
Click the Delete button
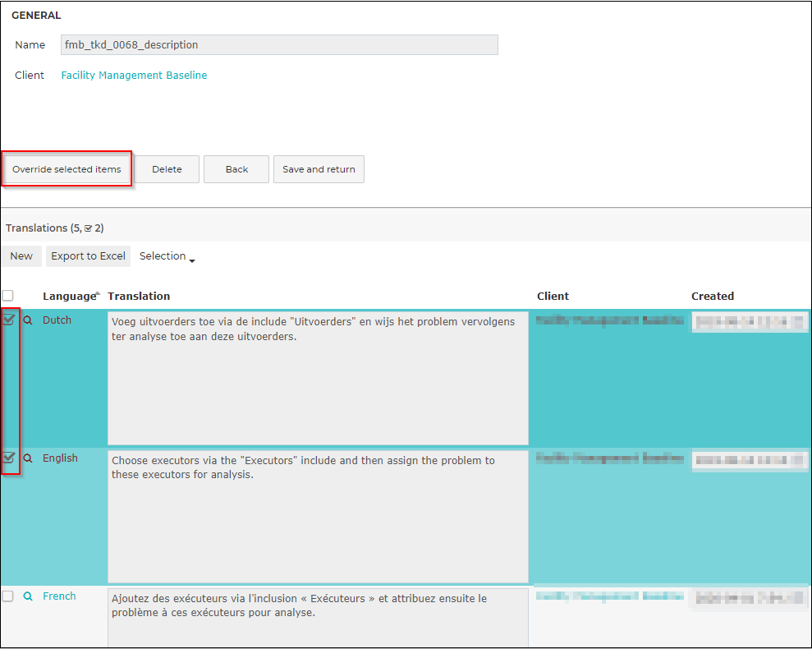click(167, 169)
